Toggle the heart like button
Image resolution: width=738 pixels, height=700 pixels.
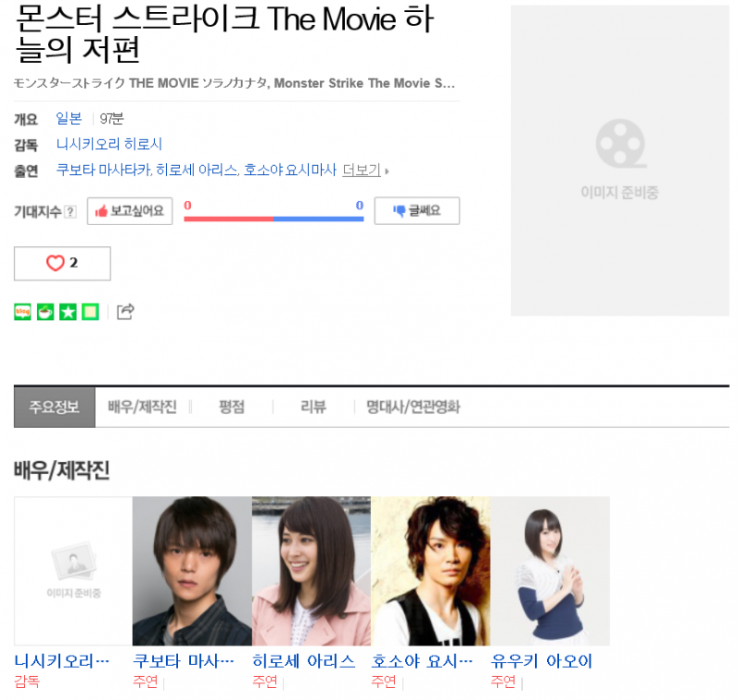click(62, 264)
